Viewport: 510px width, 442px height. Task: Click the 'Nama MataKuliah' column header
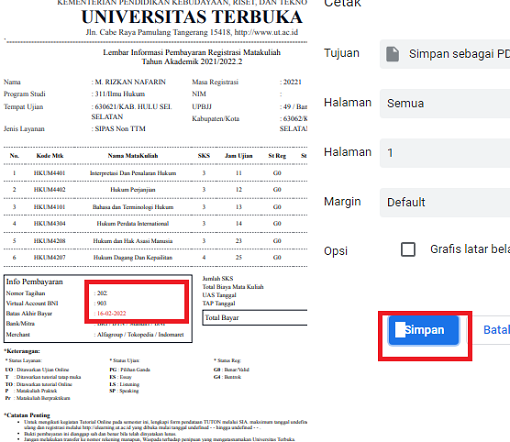coord(133,156)
